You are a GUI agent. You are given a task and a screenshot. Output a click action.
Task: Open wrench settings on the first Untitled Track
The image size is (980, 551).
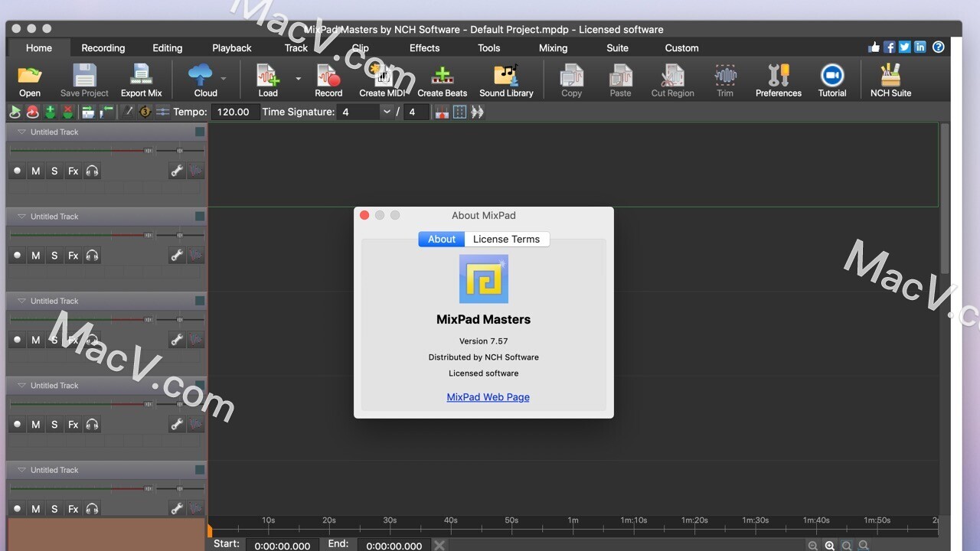click(x=177, y=171)
